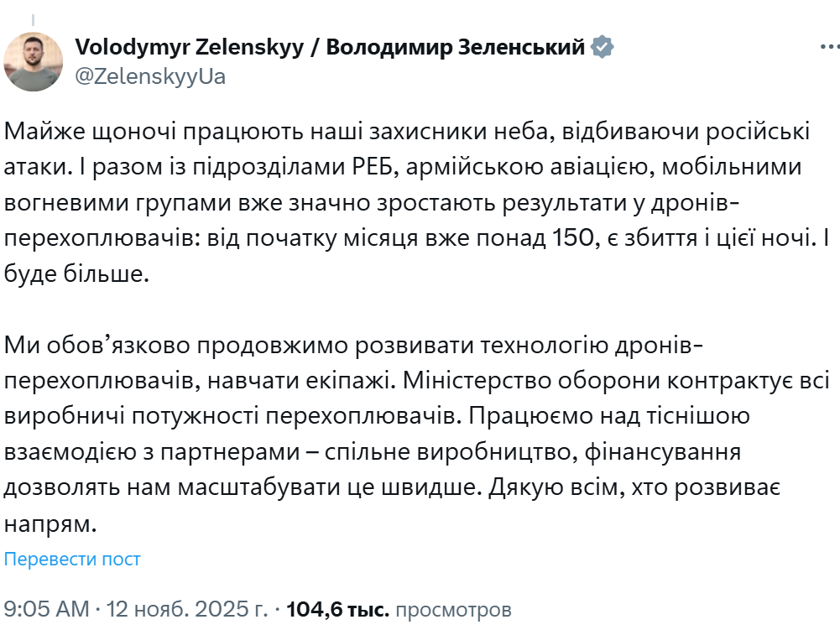Open the "9:05 AM" post timestamp
This screenshot has width=840, height=630.
point(44,608)
